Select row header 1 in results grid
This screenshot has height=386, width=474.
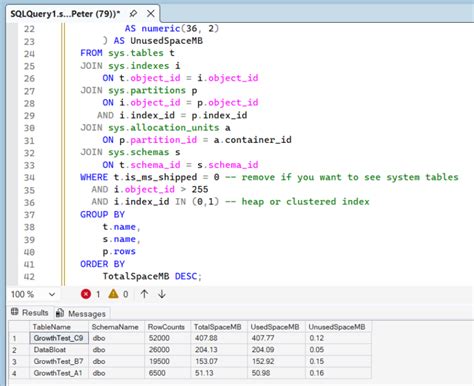pyautogui.click(x=19, y=338)
